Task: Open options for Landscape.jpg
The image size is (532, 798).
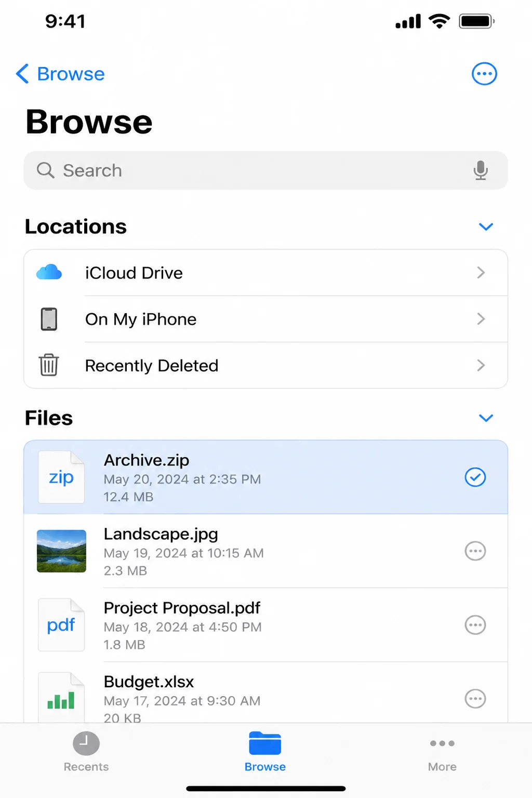Action: (475, 551)
